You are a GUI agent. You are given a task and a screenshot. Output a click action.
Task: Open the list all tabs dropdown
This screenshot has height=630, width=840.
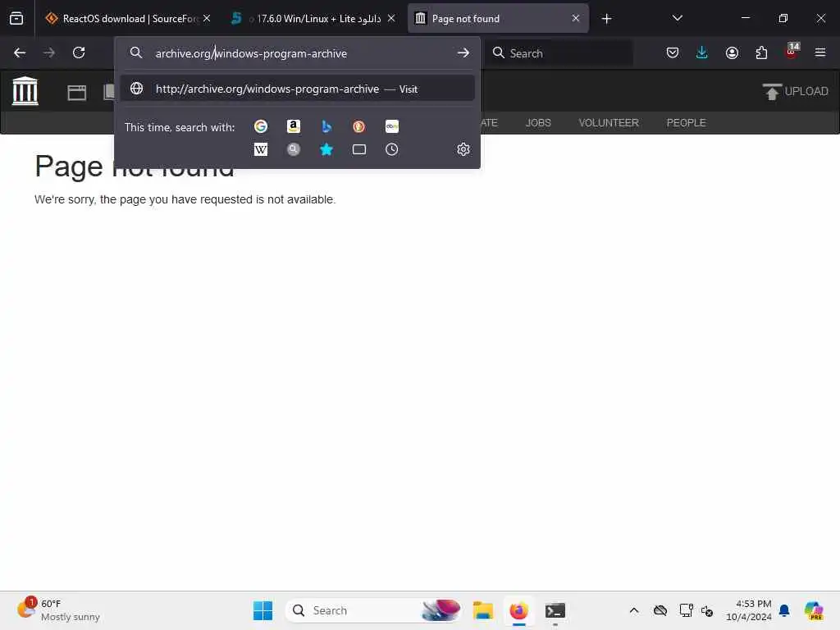point(677,18)
